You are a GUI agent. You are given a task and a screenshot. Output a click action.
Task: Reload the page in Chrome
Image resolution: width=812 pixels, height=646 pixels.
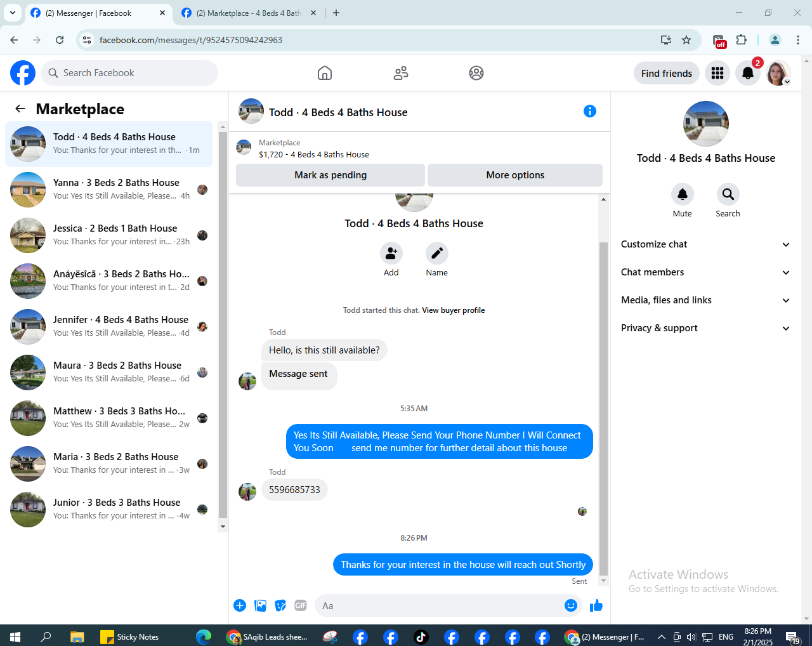(60, 40)
